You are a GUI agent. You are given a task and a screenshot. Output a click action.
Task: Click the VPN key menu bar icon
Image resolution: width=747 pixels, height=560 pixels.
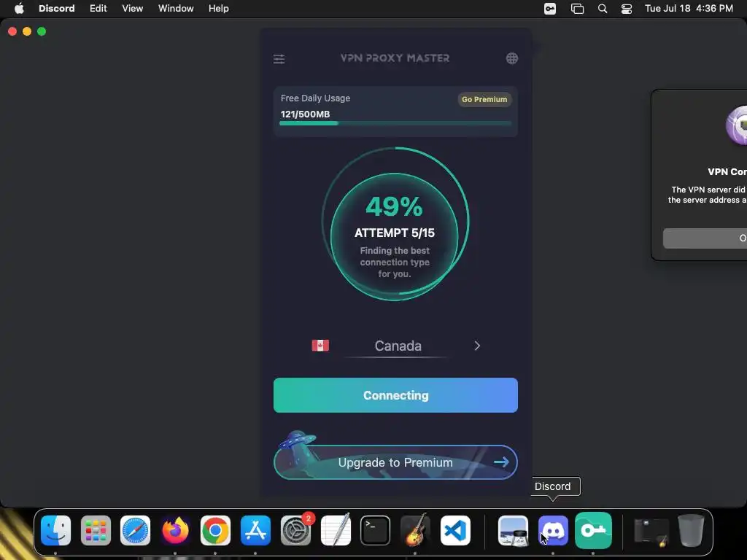click(550, 9)
